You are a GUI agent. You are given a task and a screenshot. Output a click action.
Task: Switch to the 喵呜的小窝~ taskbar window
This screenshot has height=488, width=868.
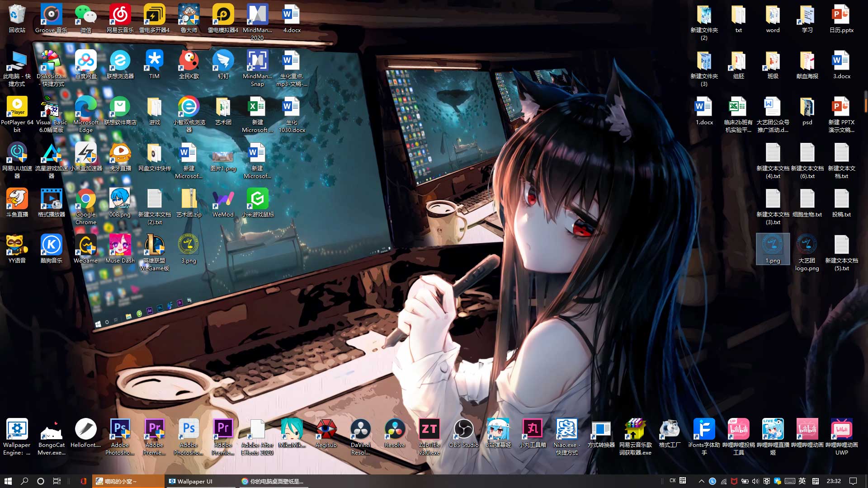[128, 481]
